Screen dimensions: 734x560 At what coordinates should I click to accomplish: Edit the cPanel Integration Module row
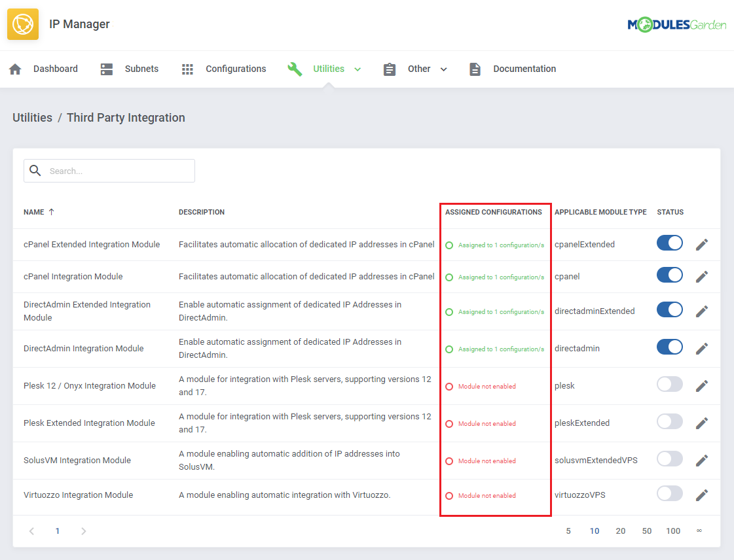(701, 277)
